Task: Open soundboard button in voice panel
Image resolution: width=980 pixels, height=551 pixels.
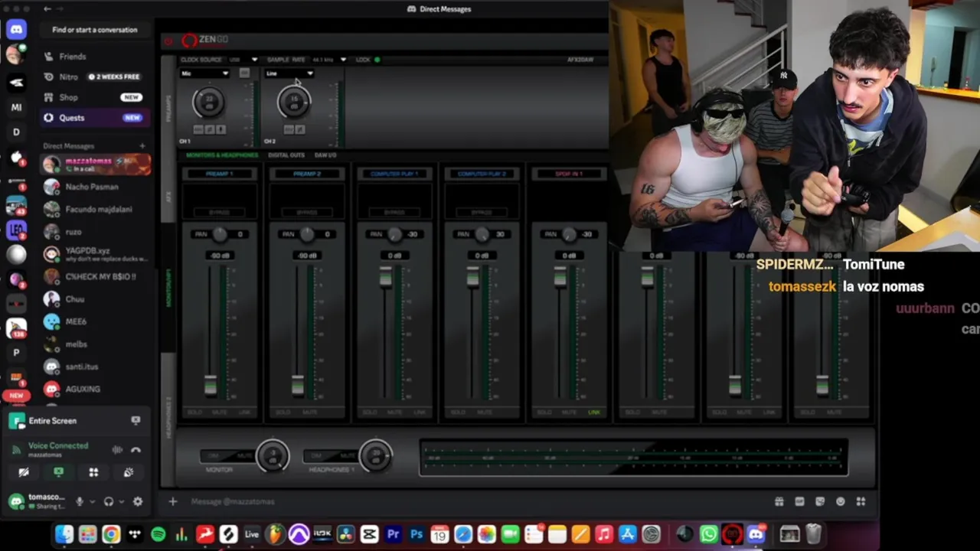Action: coord(129,472)
